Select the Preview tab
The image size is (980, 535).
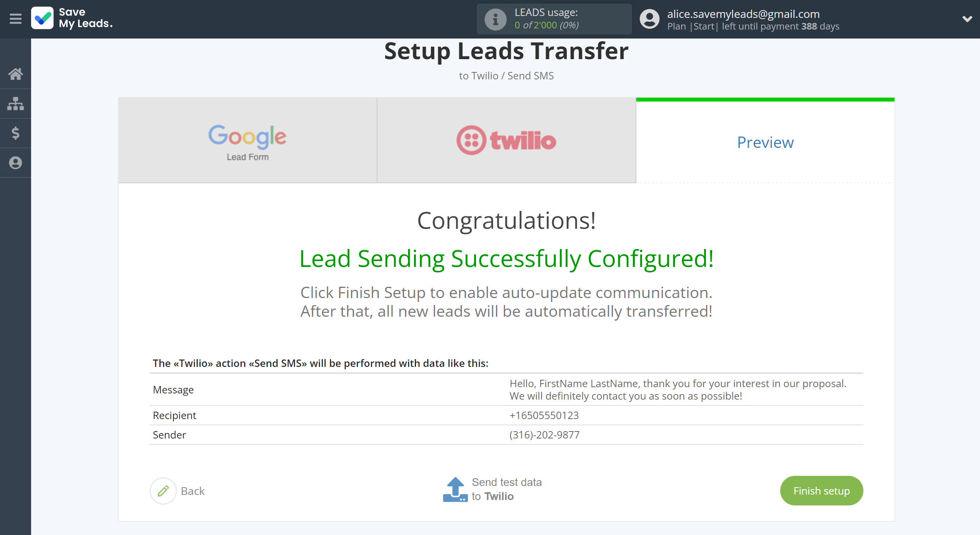pyautogui.click(x=765, y=141)
